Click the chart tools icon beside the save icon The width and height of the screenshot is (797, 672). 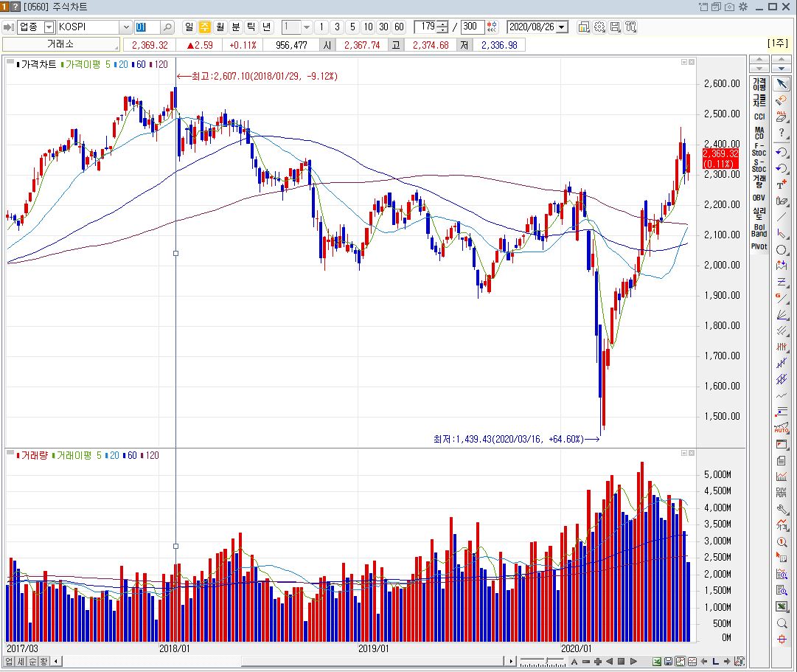coord(631,27)
